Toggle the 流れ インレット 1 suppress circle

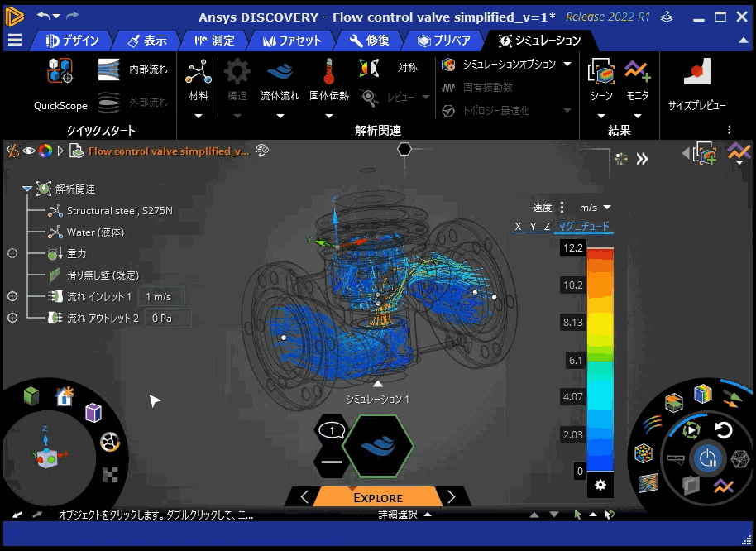point(12,296)
